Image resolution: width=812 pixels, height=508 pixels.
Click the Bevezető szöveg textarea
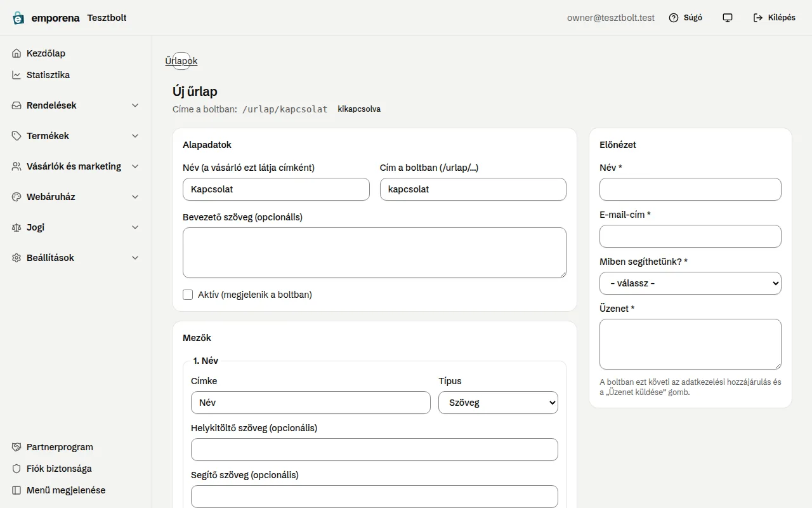(x=374, y=253)
